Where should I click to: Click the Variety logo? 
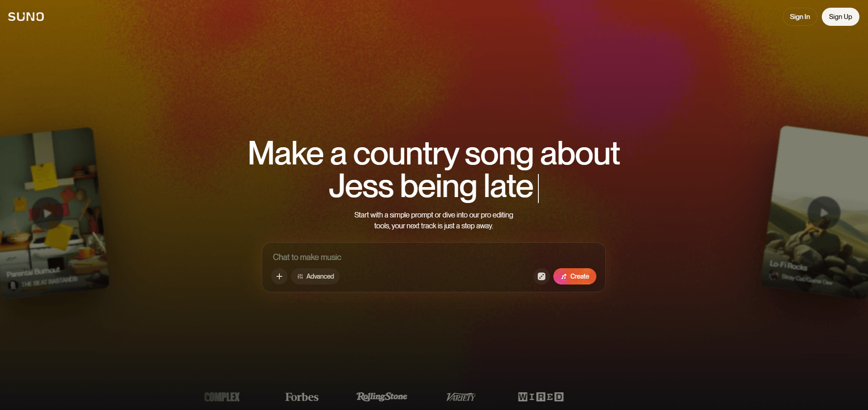[460, 397]
